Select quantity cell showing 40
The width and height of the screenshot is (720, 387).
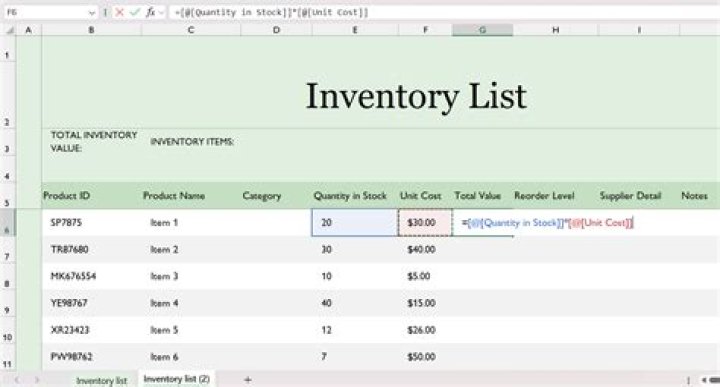click(355, 303)
